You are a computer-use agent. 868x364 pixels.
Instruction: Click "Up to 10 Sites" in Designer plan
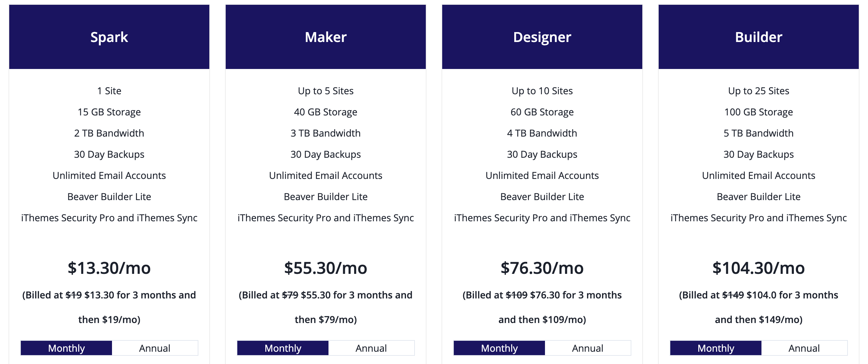pyautogui.click(x=542, y=91)
